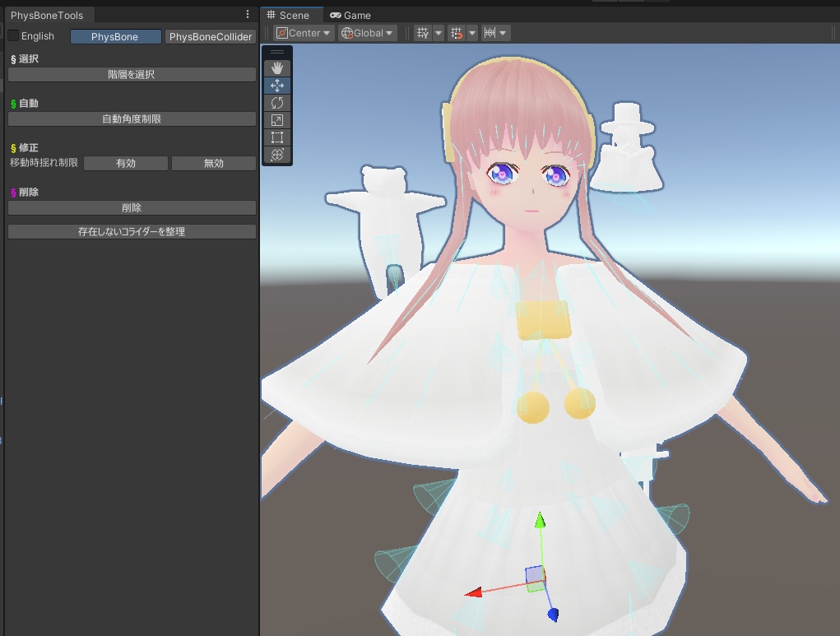
Task: Switch to the Game tab
Action: pyautogui.click(x=351, y=15)
